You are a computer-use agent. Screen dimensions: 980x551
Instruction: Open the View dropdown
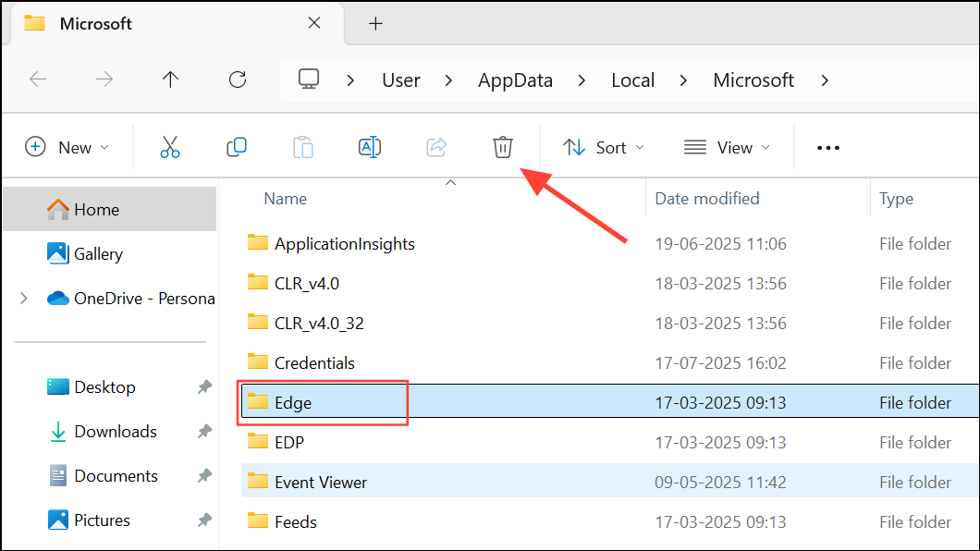[727, 147]
